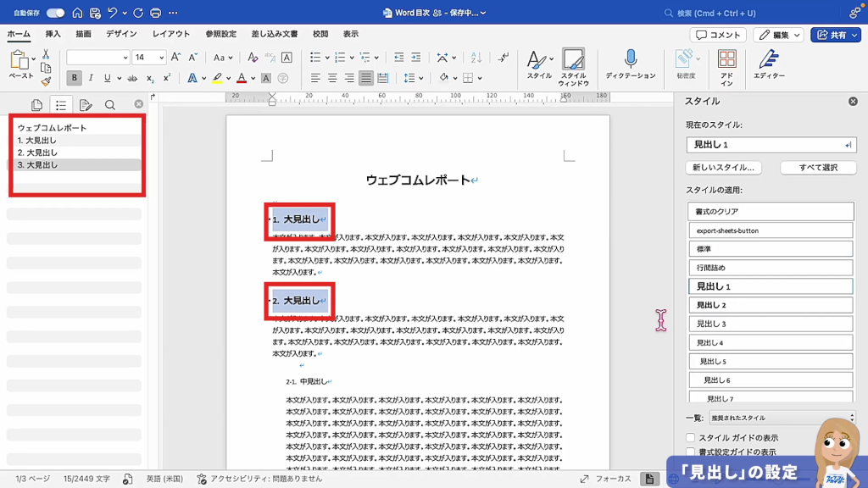Toggle the Styles Window (スタイルウィンドウ) button

pyautogui.click(x=573, y=64)
